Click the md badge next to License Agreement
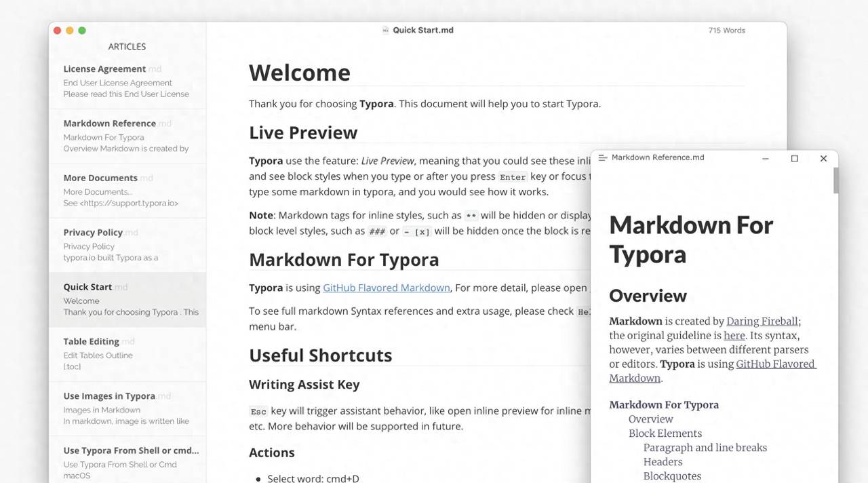The image size is (868, 483). pyautogui.click(x=155, y=69)
